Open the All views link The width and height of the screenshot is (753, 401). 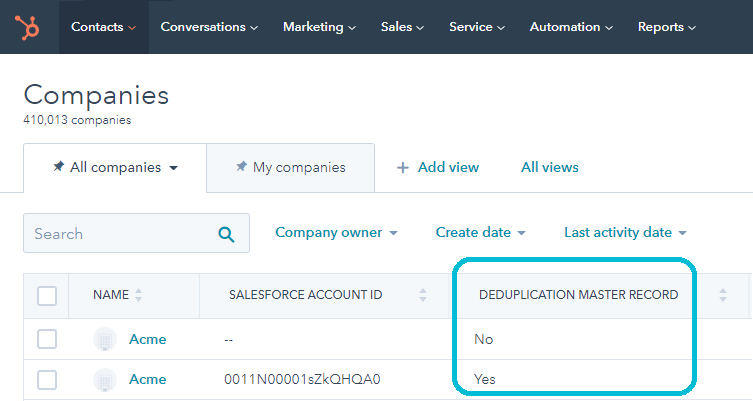click(549, 167)
